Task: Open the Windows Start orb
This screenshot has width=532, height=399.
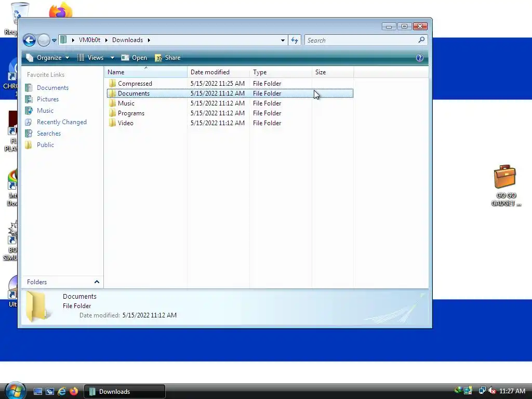Action: click(15, 391)
